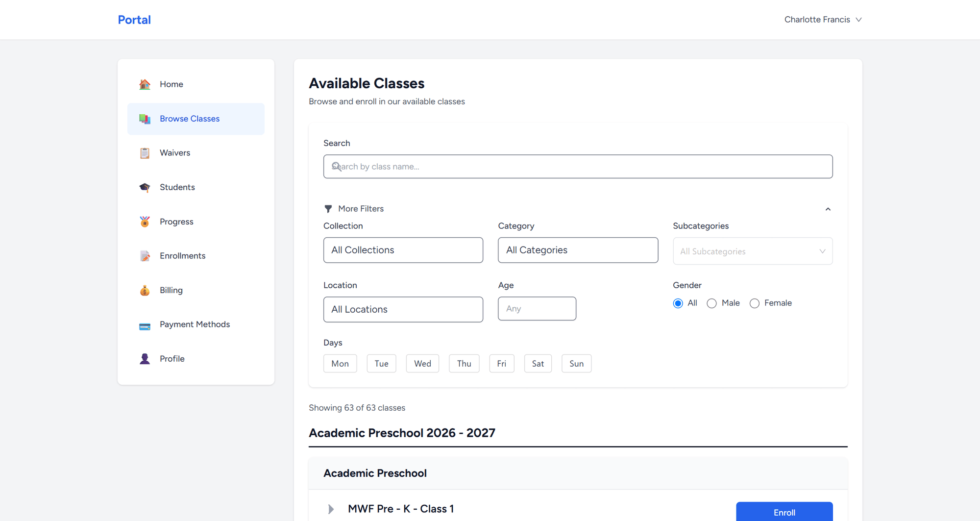
Task: Click into the class name search field
Action: 578,167
